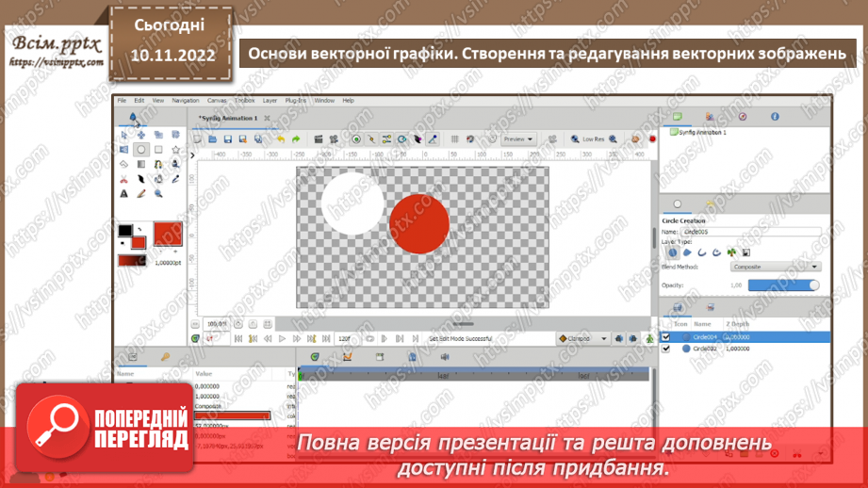Image resolution: width=868 pixels, height=488 pixels.
Task: Select the Scale tool
Action: [x=158, y=135]
